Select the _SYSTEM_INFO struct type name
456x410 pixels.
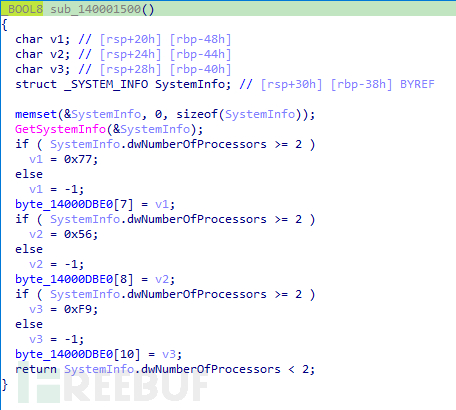106,84
